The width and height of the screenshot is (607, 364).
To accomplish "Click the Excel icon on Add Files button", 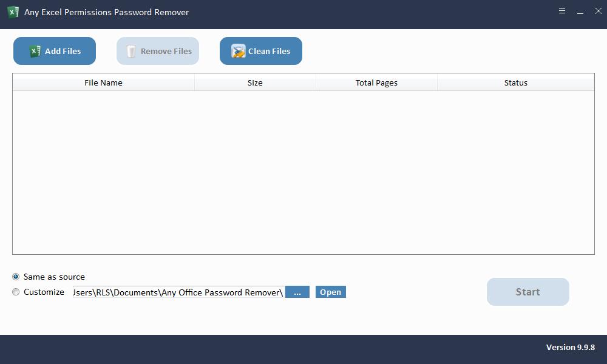I will [35, 51].
